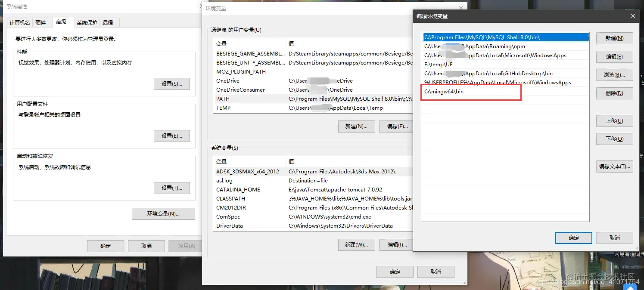Select the %USERPROFILE% WindowsApps path entry
Screen dimensions: 644x290
[505, 83]
